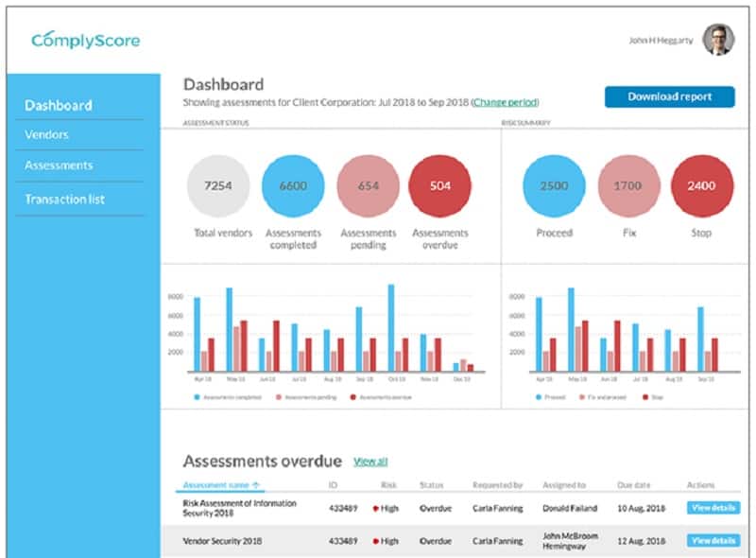
Task: Click the Total vendors 7254 circle
Action: (x=218, y=185)
